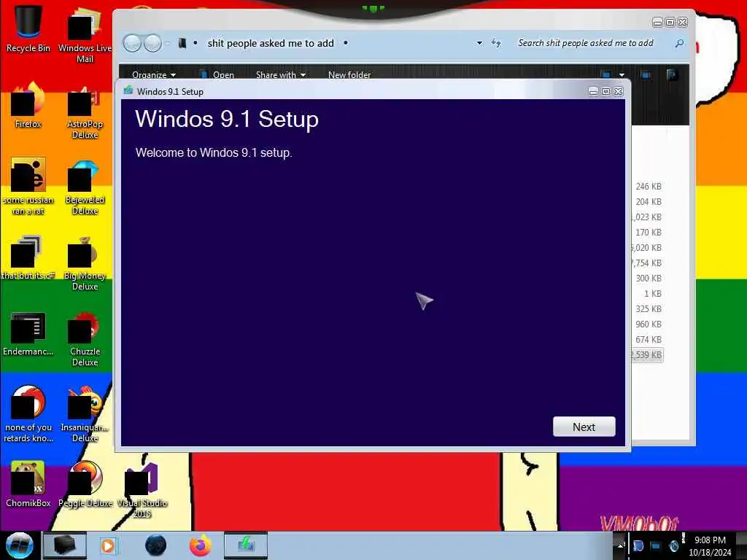747x560 pixels.
Task: Open the Windows Start menu orb
Action: [19, 545]
